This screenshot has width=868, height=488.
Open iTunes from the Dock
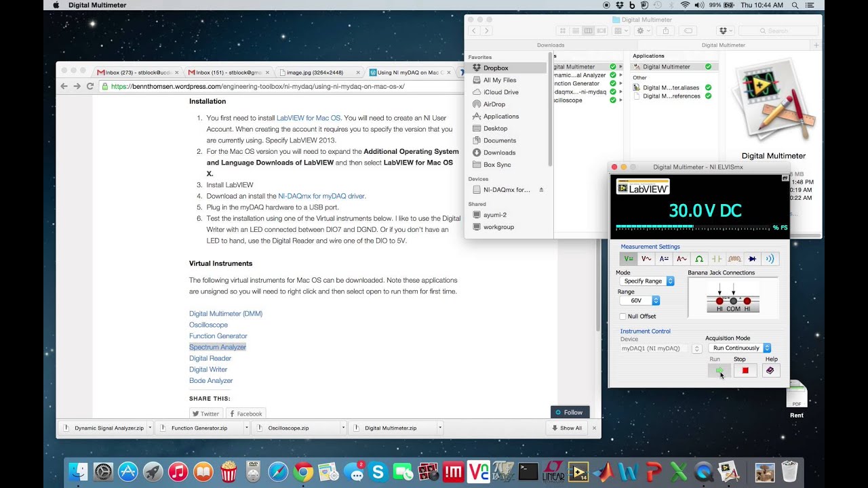tap(178, 472)
